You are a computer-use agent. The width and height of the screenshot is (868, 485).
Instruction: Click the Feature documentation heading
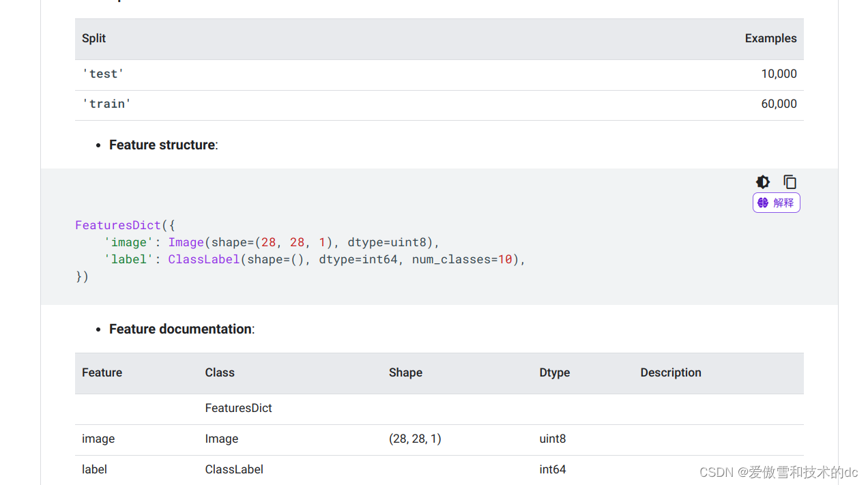179,329
